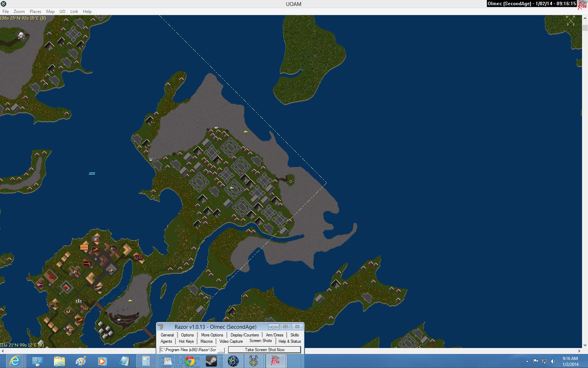
Task: Switch to the Display/Counters tab
Action: pyautogui.click(x=244, y=335)
